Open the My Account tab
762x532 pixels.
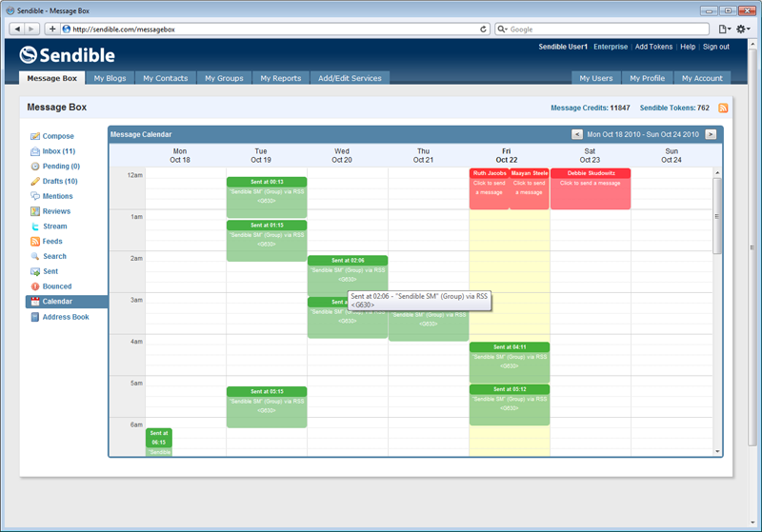[x=702, y=78]
